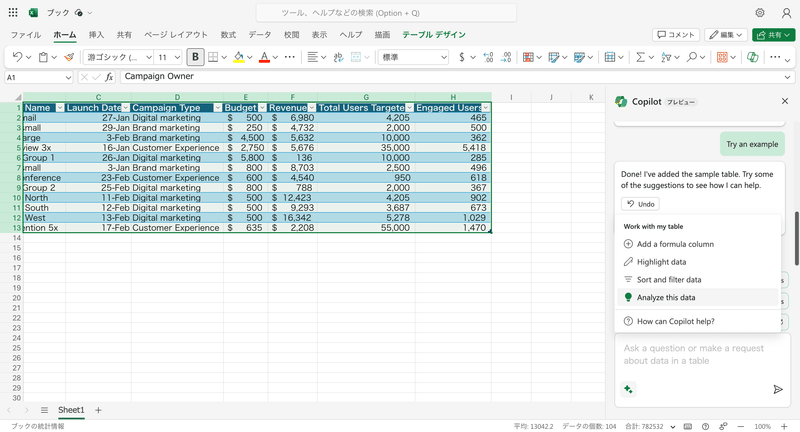Image resolution: width=800 pixels, height=432 pixels.
Task: Switch to the 挿入 tab
Action: (x=96, y=35)
